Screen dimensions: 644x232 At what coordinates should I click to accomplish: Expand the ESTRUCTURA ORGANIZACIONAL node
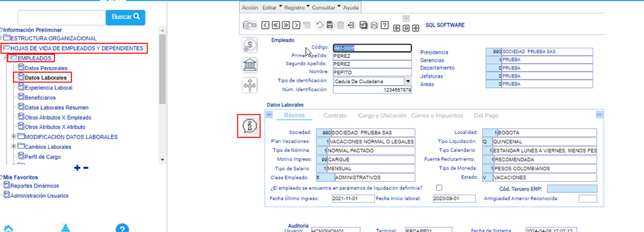(1, 38)
